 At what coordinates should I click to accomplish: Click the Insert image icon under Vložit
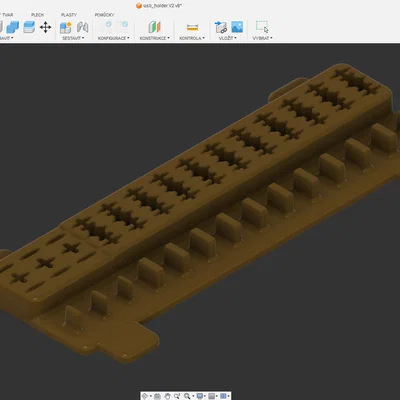pyautogui.click(x=237, y=27)
